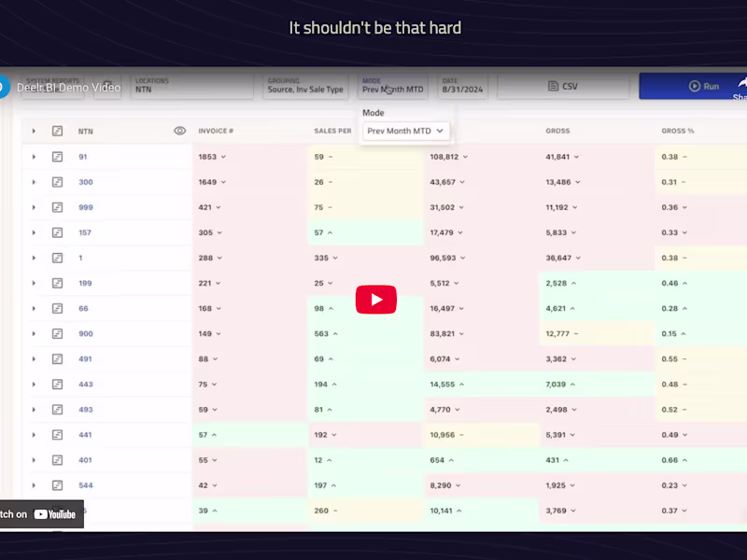Click the 10,956 sales cell

point(482,434)
